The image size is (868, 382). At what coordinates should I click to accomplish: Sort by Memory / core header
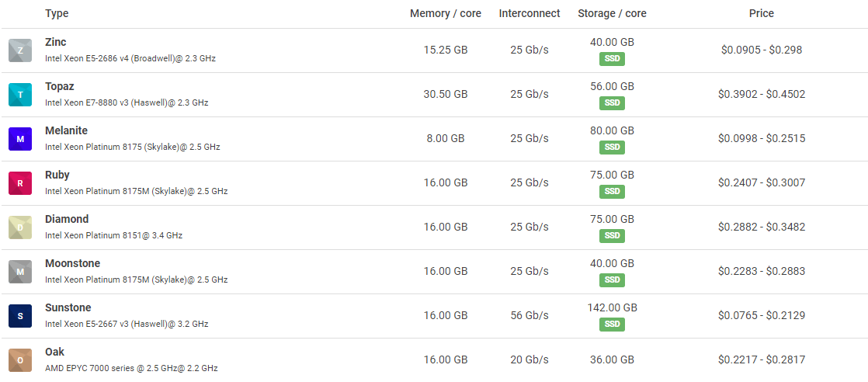click(x=445, y=13)
